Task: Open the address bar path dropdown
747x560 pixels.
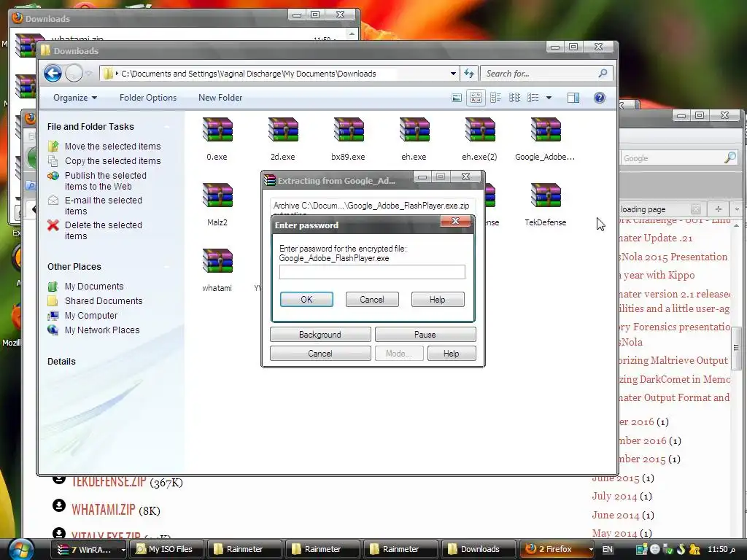Action: pyautogui.click(x=453, y=74)
